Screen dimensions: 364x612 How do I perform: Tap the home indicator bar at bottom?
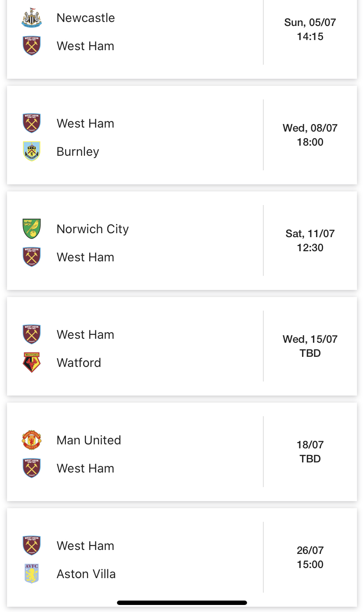[x=182, y=603]
